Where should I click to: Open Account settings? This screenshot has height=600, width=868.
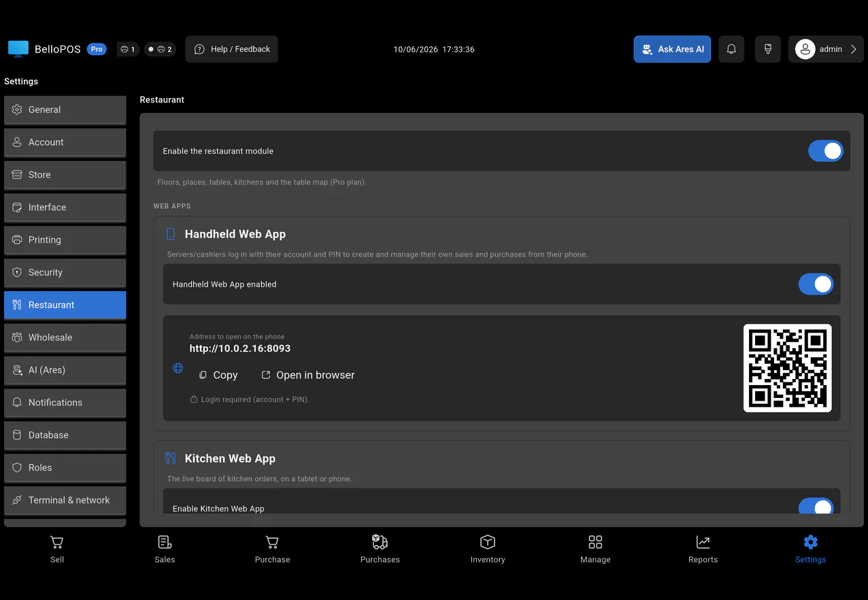pyautogui.click(x=65, y=142)
